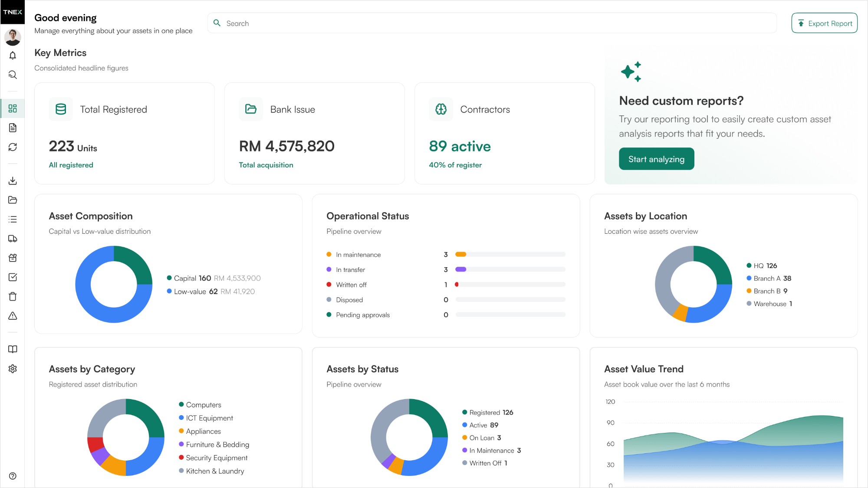Click the trash bin icon in sidebar
This screenshot has height=488, width=868.
(13, 296)
